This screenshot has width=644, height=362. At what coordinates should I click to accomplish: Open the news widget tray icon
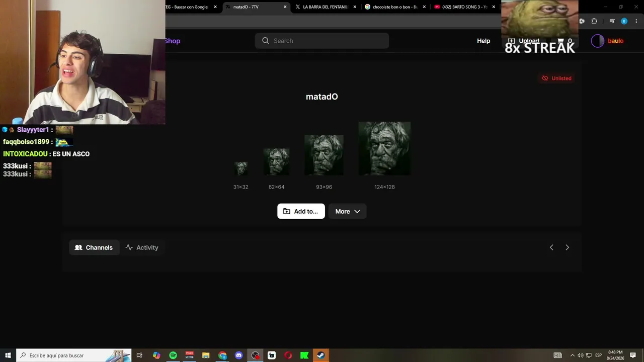(x=557, y=355)
